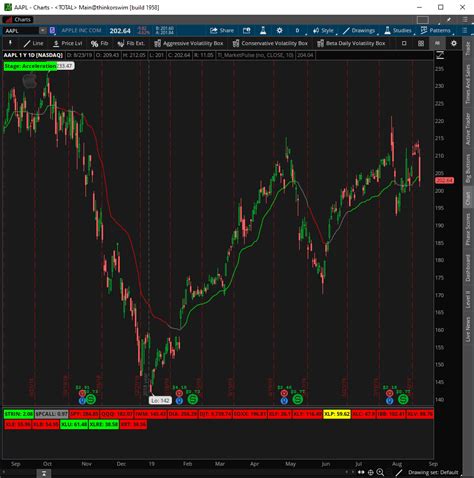Click the AAPL symbol input field

coord(21,31)
